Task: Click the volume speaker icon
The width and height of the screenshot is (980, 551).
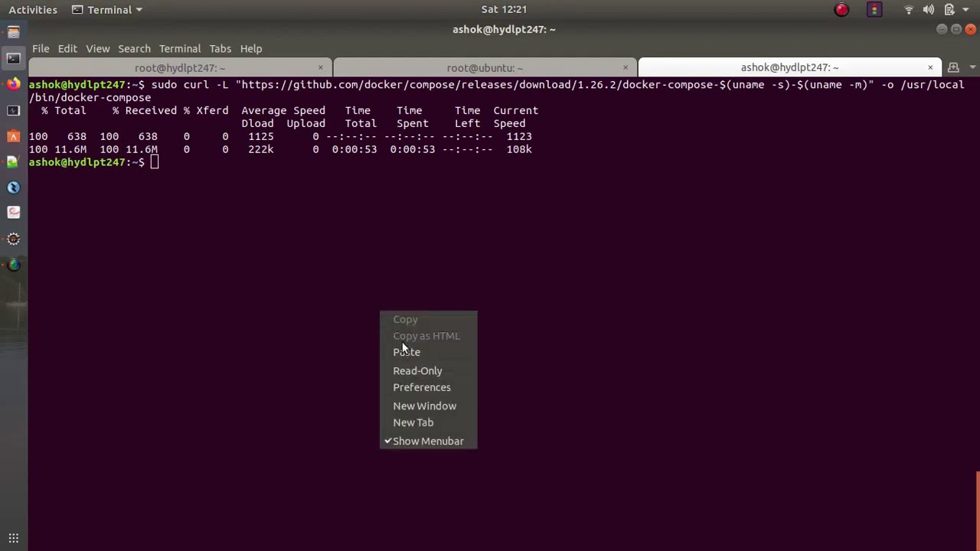Action: (x=929, y=10)
